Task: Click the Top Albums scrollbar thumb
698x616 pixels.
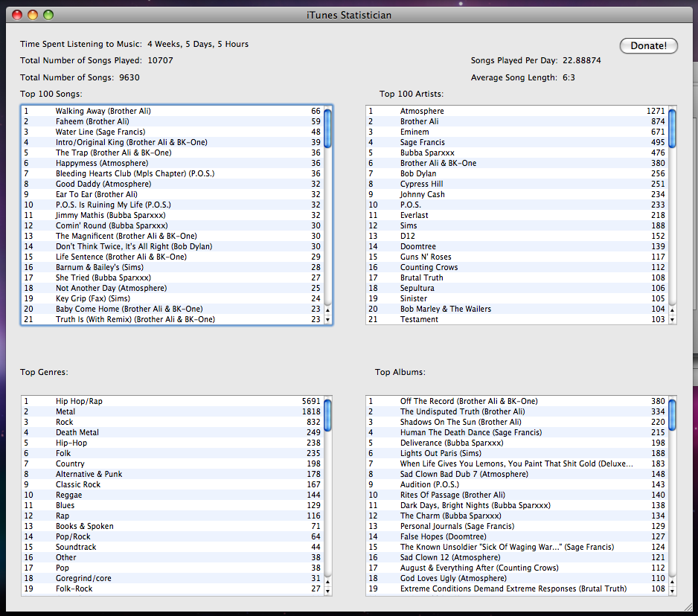Action: click(672, 414)
